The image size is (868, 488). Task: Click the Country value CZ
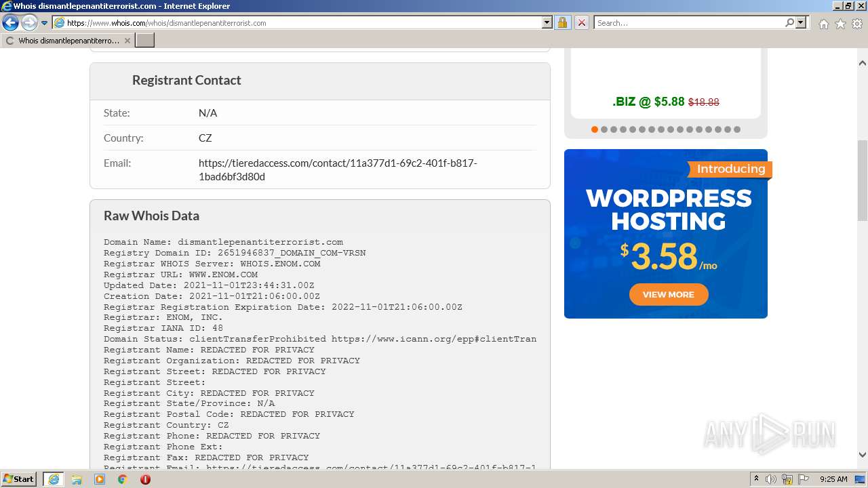[x=205, y=138]
